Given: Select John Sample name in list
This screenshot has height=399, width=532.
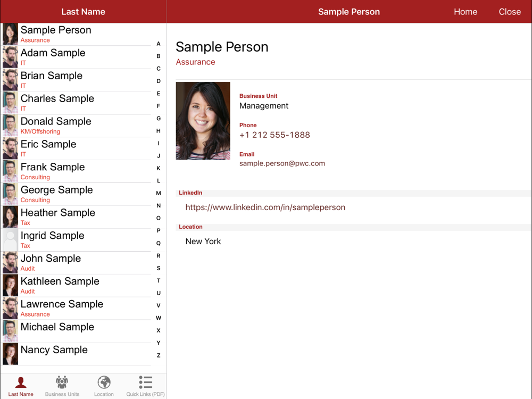Looking at the screenshot, I should (x=51, y=259).
